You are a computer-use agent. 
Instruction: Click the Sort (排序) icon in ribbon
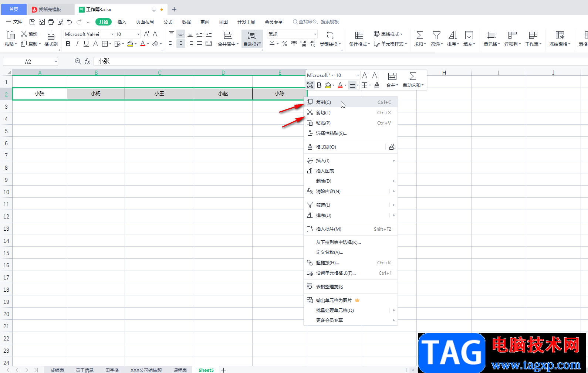coord(453,35)
